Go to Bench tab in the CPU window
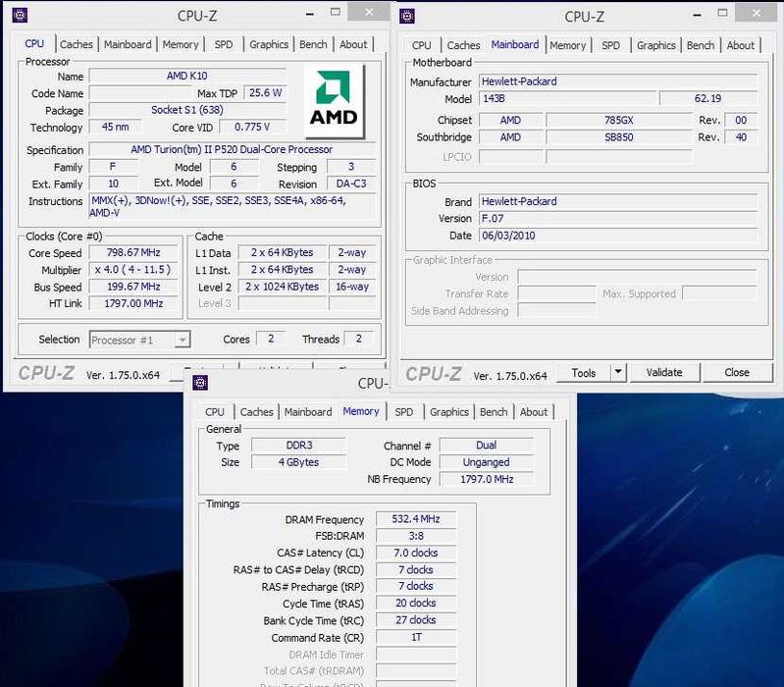 pyautogui.click(x=313, y=44)
